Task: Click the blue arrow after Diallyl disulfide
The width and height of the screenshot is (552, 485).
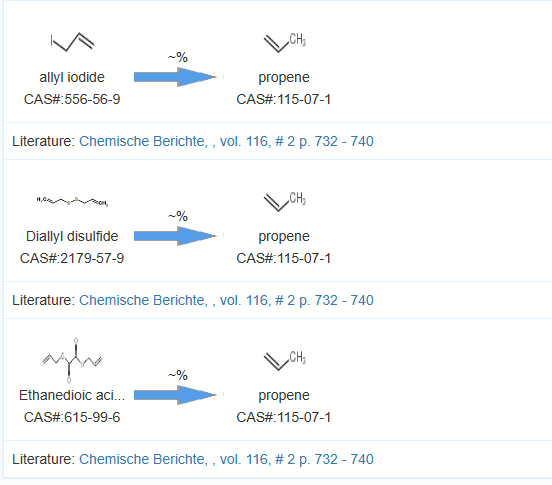Action: coord(176,236)
